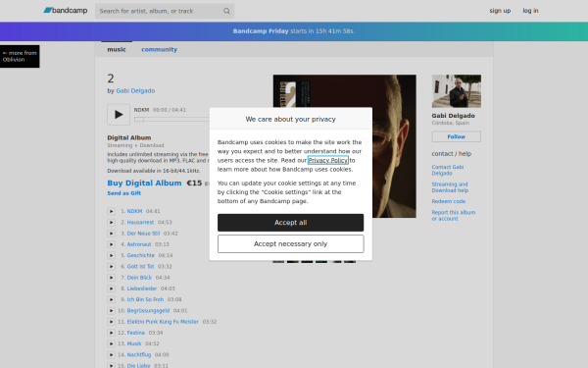Click the Bandcamp Friday banner
The height and width of the screenshot is (368, 588).
tap(294, 31)
